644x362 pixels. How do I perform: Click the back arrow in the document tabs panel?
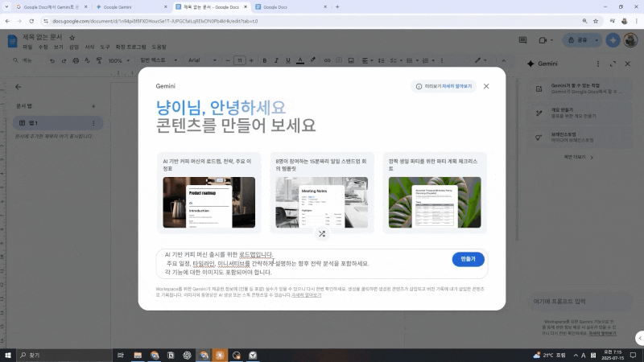click(x=18, y=87)
